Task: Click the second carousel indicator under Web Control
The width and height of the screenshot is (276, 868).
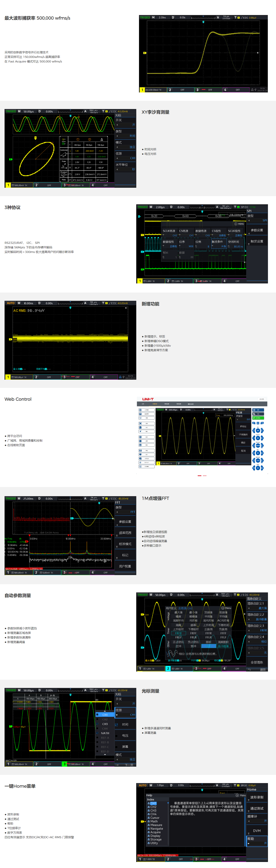Action: pos(205,475)
